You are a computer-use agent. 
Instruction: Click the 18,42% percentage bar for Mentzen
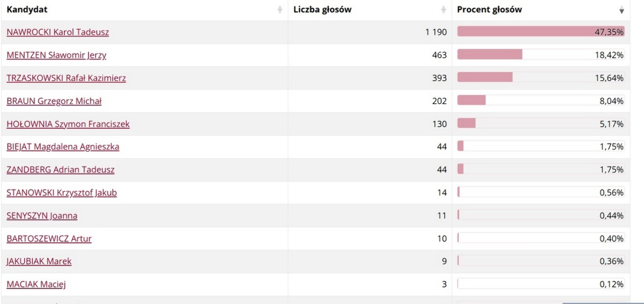click(541, 55)
